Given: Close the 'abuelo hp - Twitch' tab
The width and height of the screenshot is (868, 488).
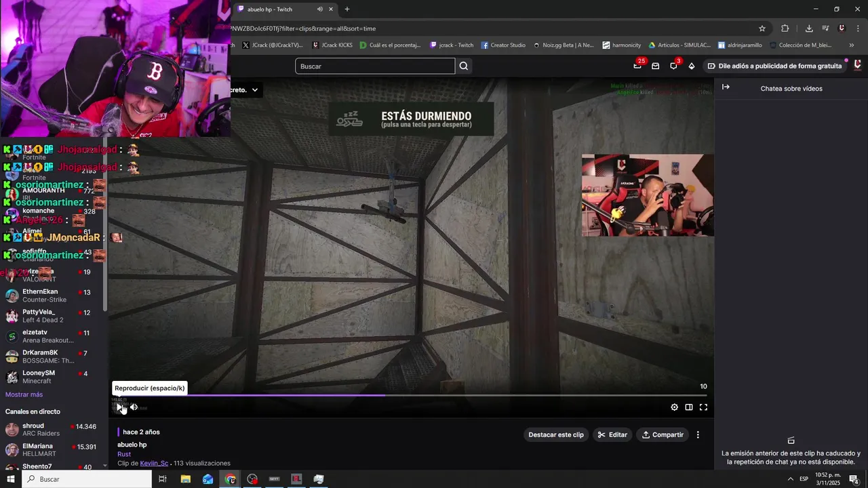Looking at the screenshot, I should 331,9.
